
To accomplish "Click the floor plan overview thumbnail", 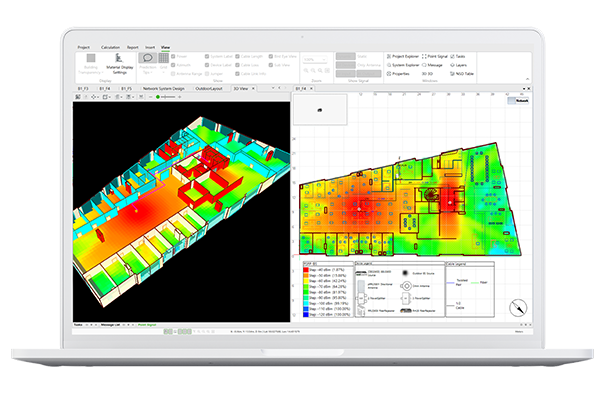I will [320, 109].
